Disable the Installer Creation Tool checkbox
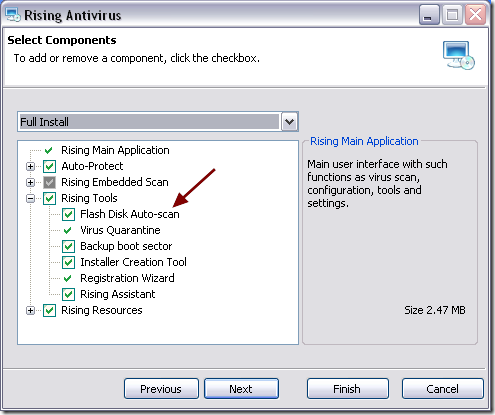 [68, 262]
